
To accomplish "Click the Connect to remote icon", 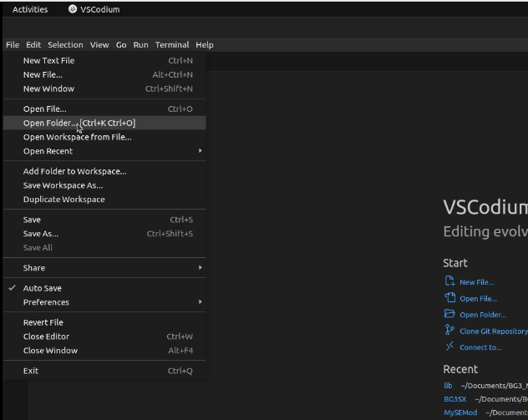I will pos(449,346).
